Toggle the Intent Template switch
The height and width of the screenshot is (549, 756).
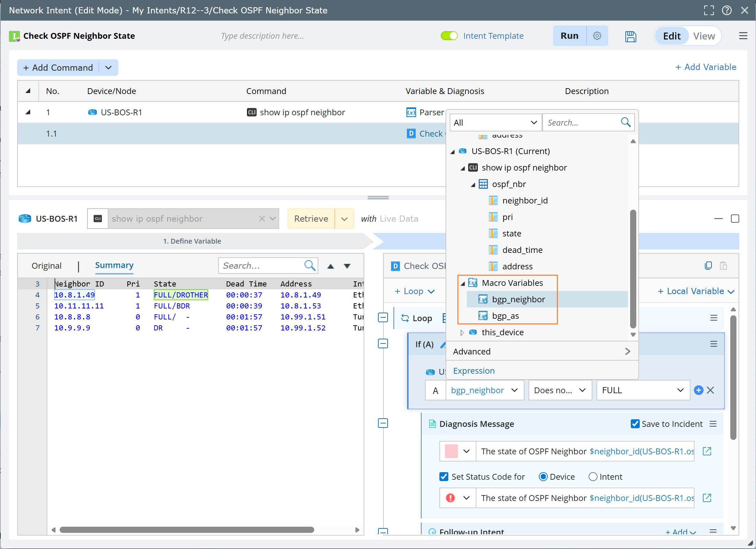449,36
